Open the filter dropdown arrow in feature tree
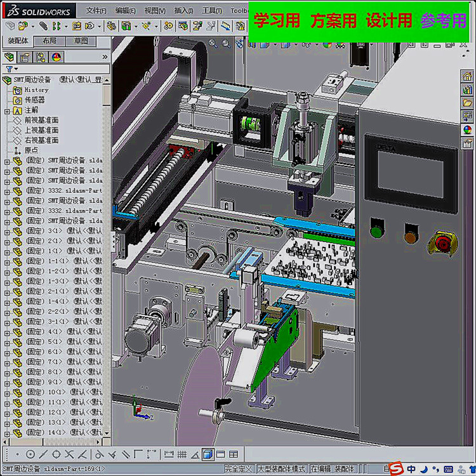This screenshot has width=476, height=476. pyautogui.click(x=16, y=69)
